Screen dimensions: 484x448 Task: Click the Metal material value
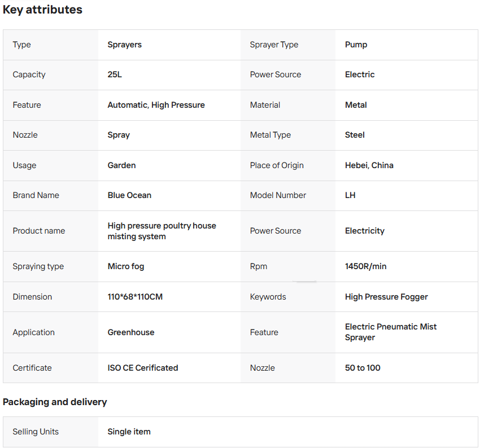point(356,105)
